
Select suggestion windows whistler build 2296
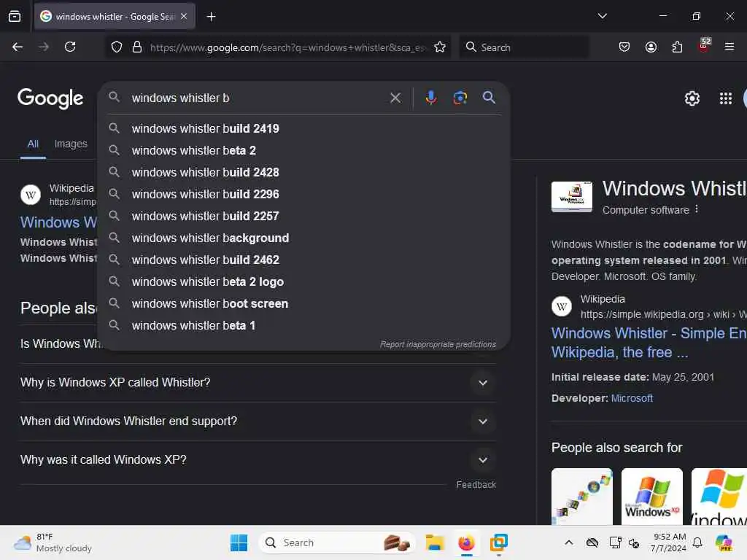click(x=304, y=194)
